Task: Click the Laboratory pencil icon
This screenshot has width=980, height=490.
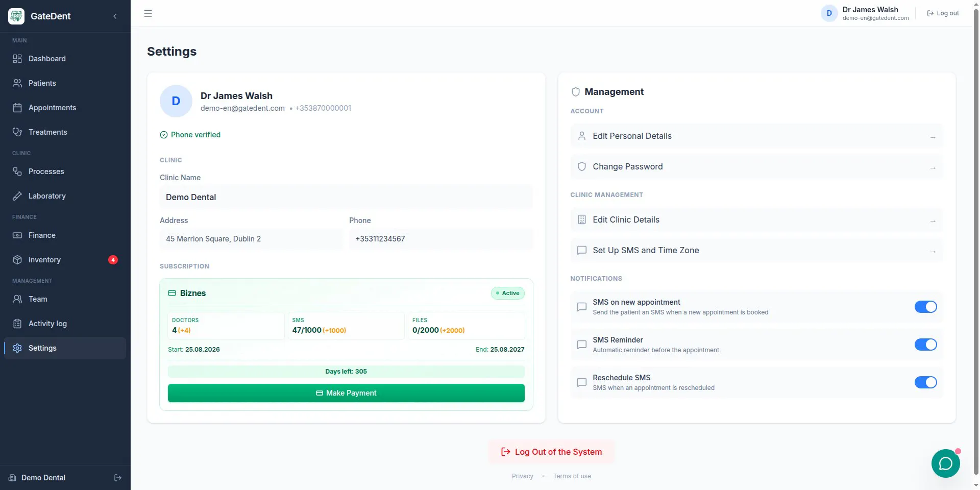Action: tap(17, 196)
